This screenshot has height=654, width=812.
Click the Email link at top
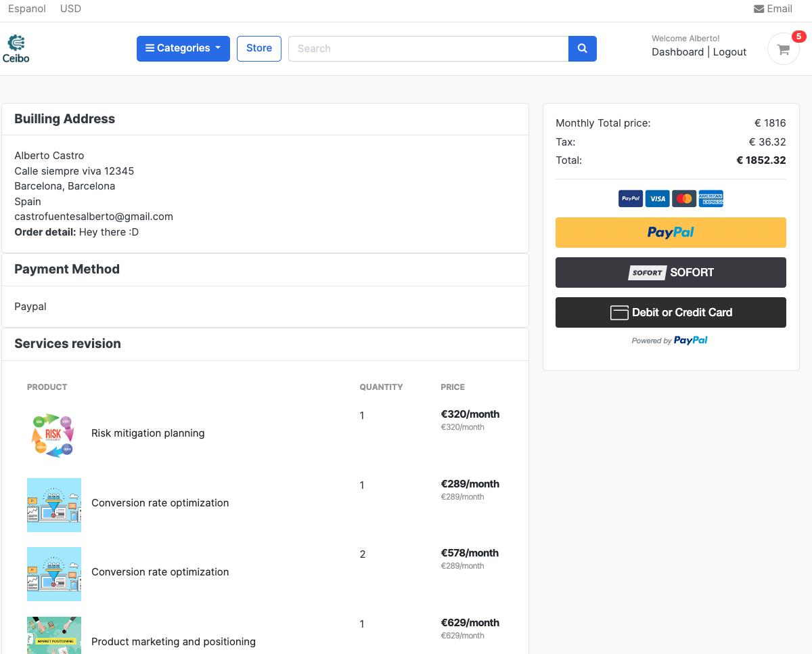(773, 9)
